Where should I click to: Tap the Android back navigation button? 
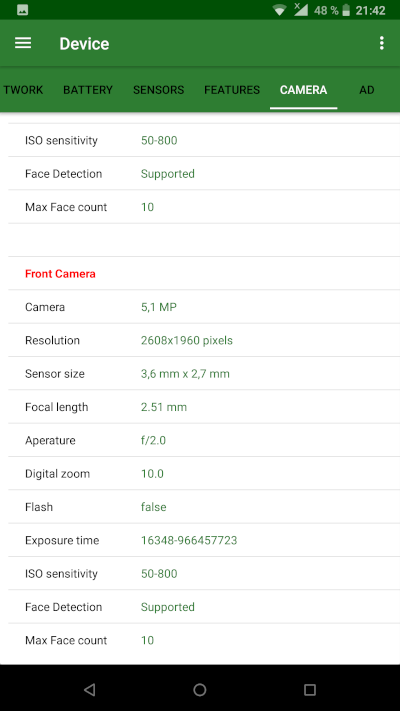coord(89,690)
